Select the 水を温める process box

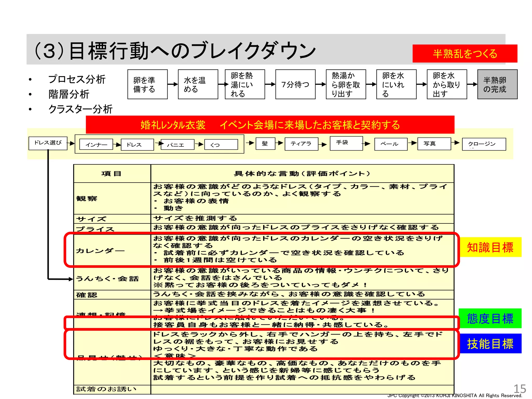click(x=198, y=84)
